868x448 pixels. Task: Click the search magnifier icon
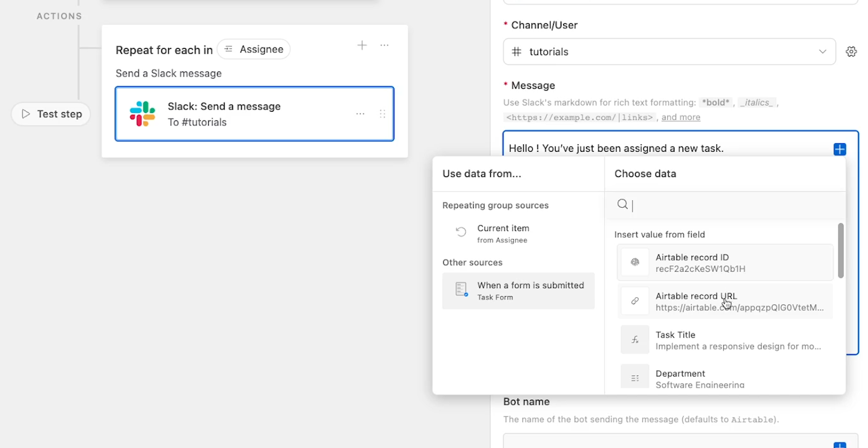pyautogui.click(x=623, y=204)
